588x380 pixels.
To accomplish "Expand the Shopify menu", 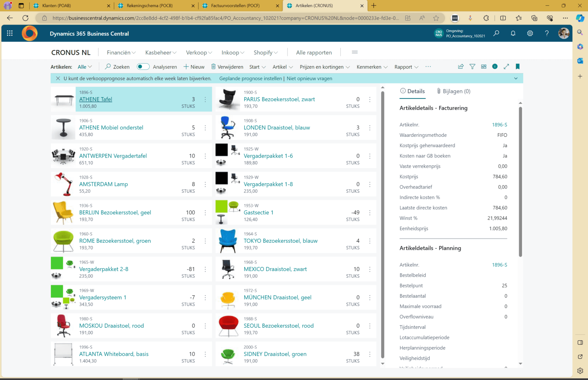I will [x=266, y=52].
